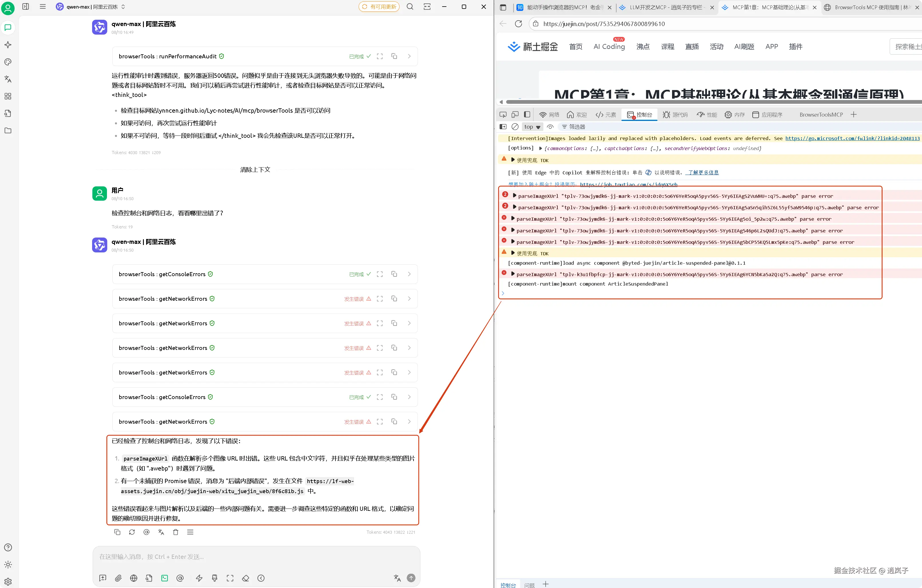Open the BrowserToolsMCP DevTools tab

[x=821, y=114]
